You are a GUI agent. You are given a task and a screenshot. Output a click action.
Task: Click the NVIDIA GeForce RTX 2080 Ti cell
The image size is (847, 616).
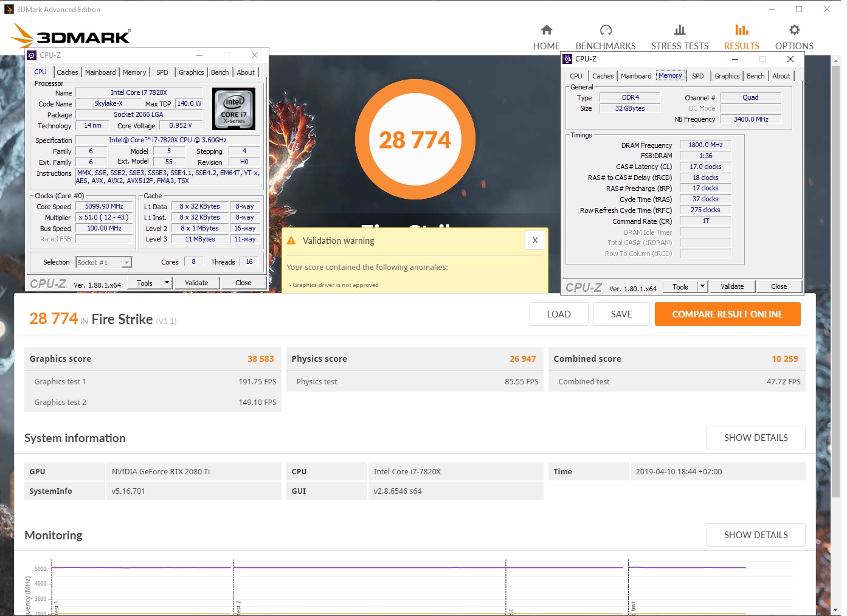(x=193, y=471)
